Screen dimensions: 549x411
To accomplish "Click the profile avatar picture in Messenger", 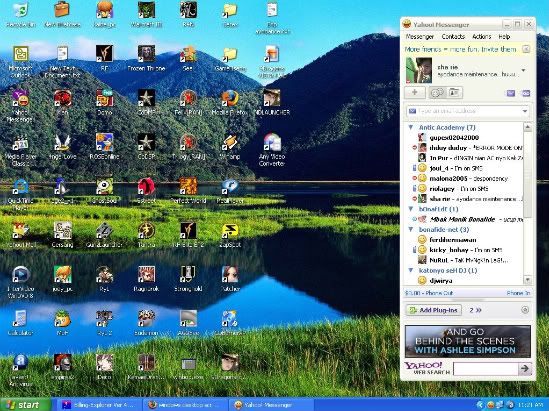I will click(x=418, y=70).
